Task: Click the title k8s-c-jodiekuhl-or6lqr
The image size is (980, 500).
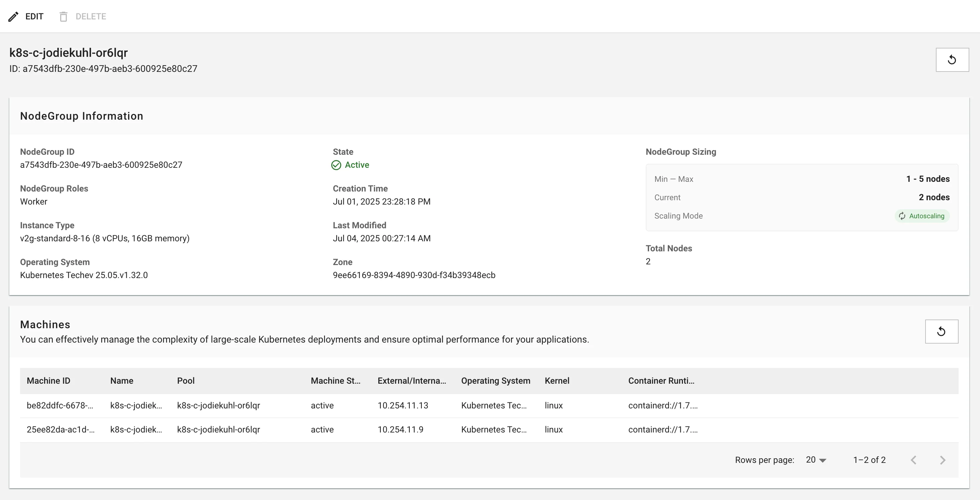Action: pos(69,53)
